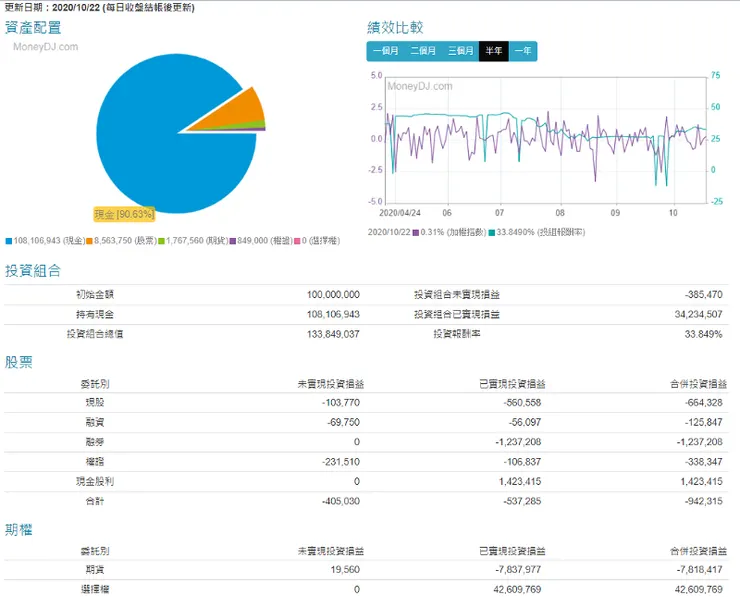
Task: Click the 現金股利 realized value 1,423,415
Action: 520,481
